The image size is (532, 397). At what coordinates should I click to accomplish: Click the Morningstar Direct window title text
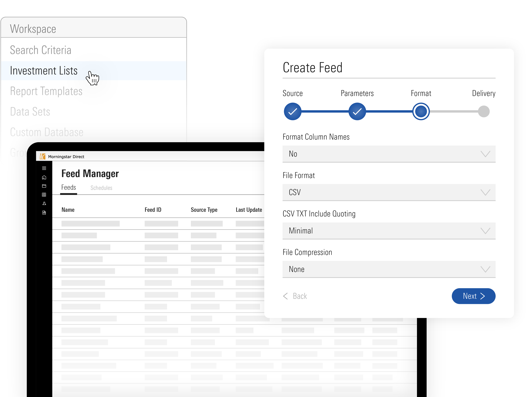tap(66, 157)
